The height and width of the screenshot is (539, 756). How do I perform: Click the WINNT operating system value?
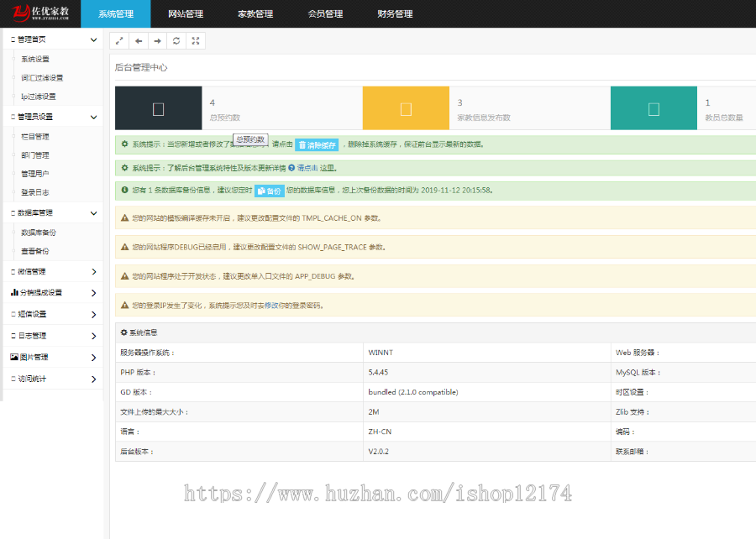click(381, 353)
